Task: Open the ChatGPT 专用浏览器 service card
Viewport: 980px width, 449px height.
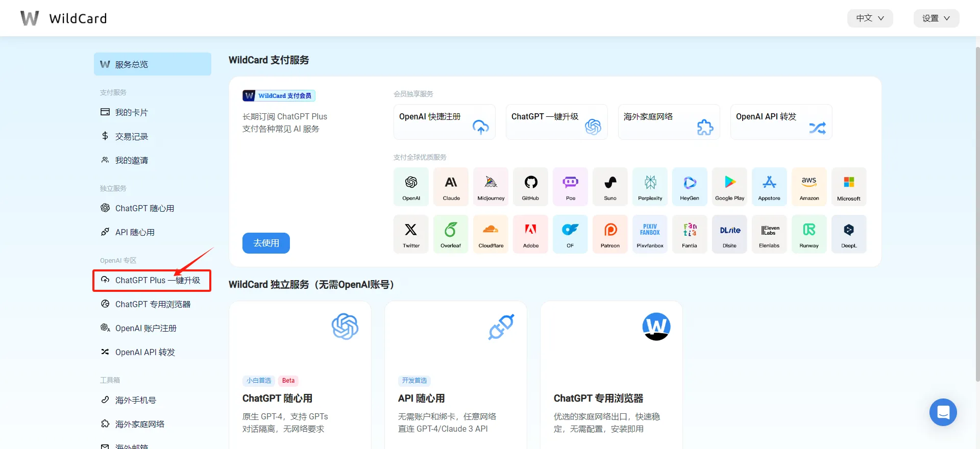Action: (611, 375)
